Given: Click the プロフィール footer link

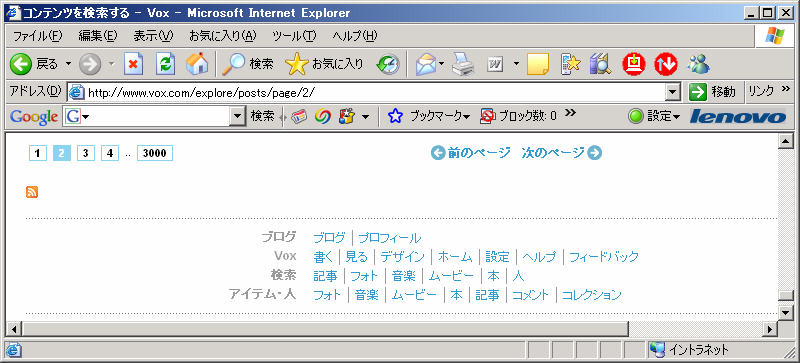Looking at the screenshot, I should (390, 238).
